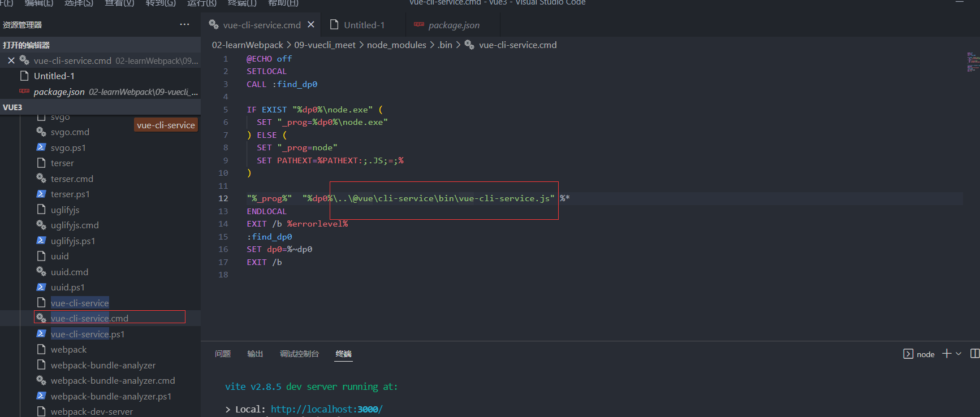Screen dimensions: 980x417
Task: Open svgo.cmd in the file tree
Action: click(70, 132)
